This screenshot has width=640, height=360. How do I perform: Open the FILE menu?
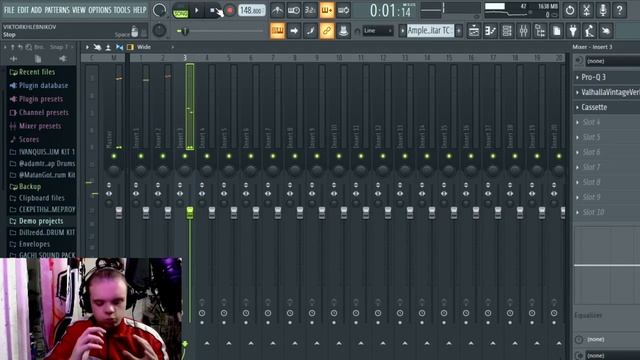(9, 10)
